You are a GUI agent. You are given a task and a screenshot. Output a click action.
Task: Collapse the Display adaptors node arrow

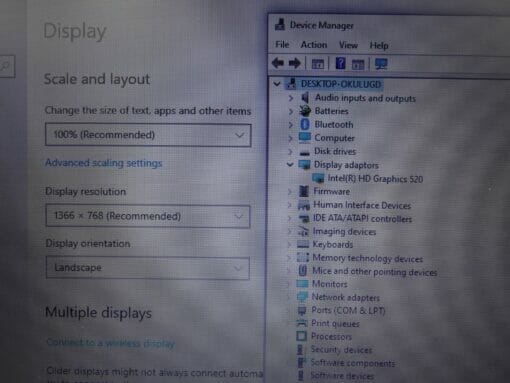[290, 165]
